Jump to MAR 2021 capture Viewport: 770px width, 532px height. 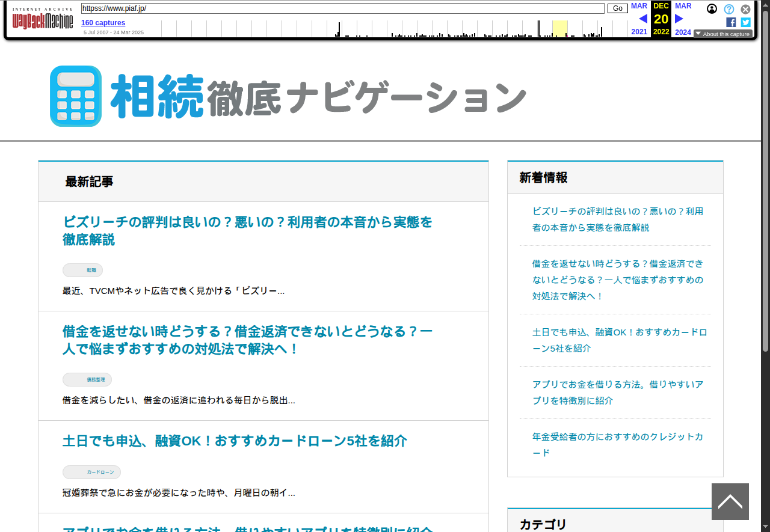(x=639, y=6)
